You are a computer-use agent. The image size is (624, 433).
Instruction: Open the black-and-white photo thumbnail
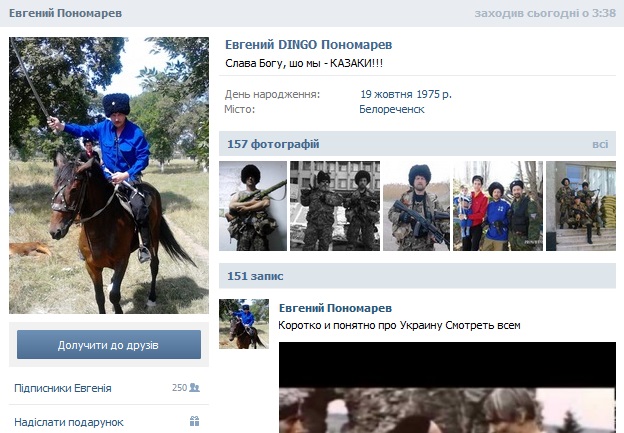pyautogui.click(x=335, y=206)
